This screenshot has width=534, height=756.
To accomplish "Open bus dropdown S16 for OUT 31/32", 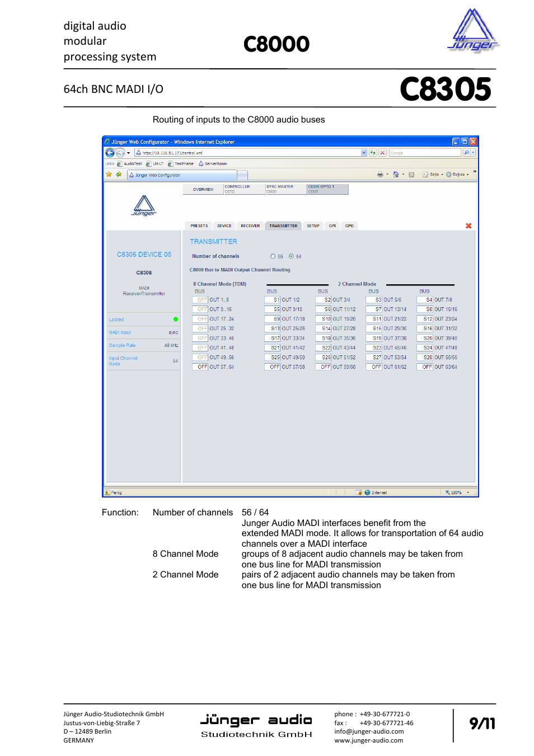I will pyautogui.click(x=425, y=328).
